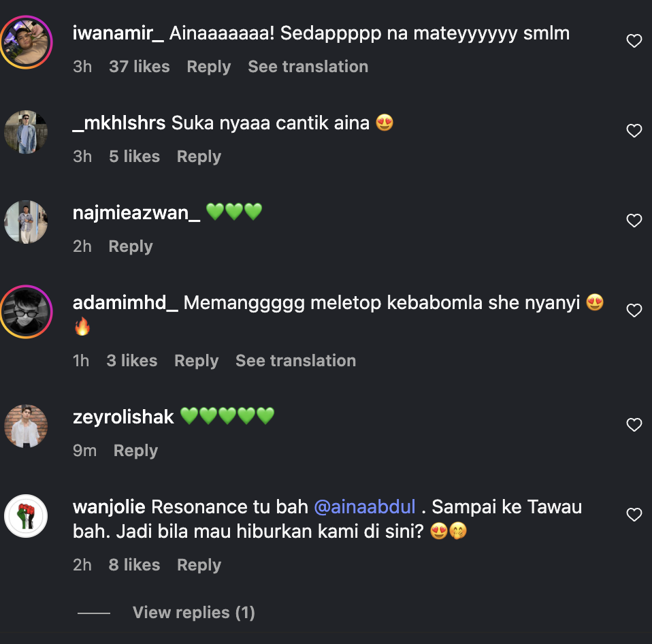
Task: Tap the heart on _mkhlshrs's comment
Action: pyautogui.click(x=634, y=131)
